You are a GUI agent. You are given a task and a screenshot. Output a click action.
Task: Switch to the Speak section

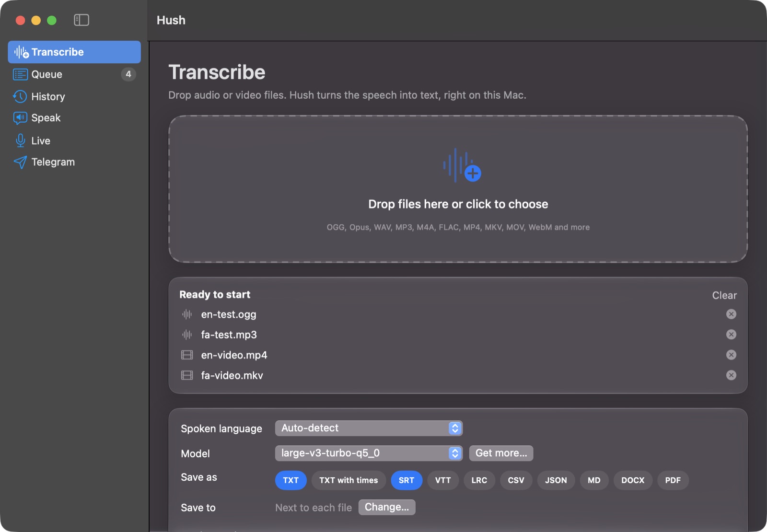[x=74, y=118]
